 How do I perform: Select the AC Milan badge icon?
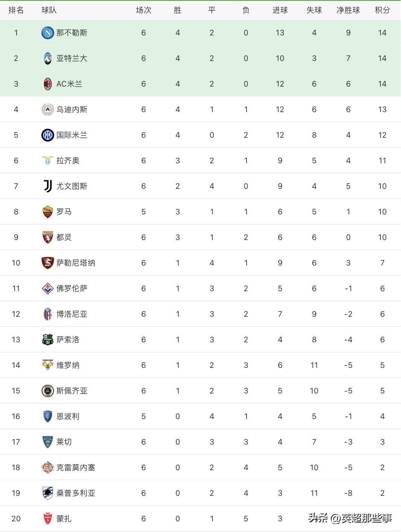pyautogui.click(x=48, y=84)
